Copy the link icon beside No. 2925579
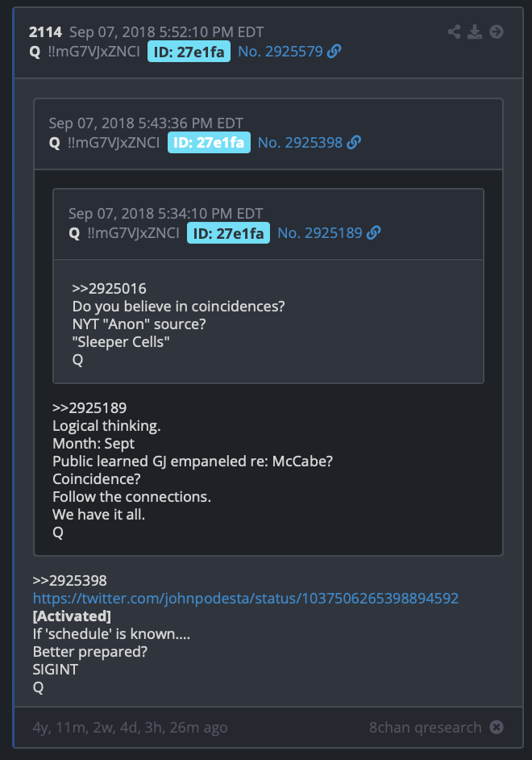This screenshot has height=760, width=532. tap(334, 52)
